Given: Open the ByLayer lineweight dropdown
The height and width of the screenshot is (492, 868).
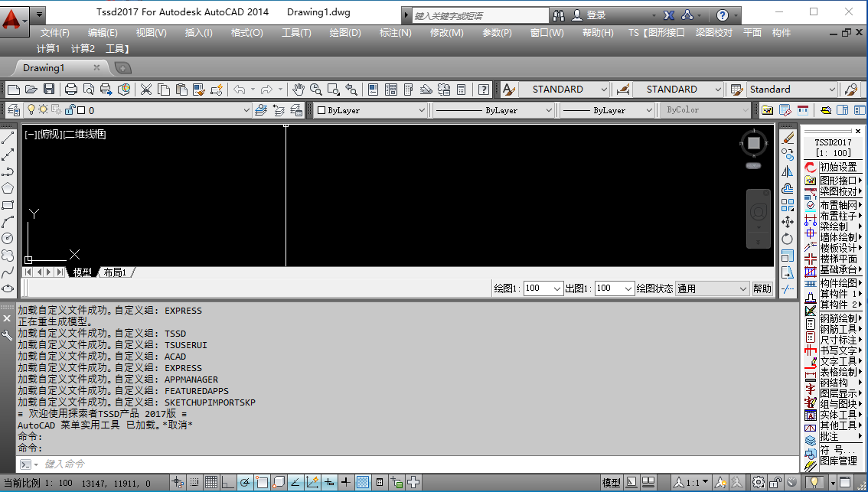Looking at the screenshot, I should pos(649,110).
